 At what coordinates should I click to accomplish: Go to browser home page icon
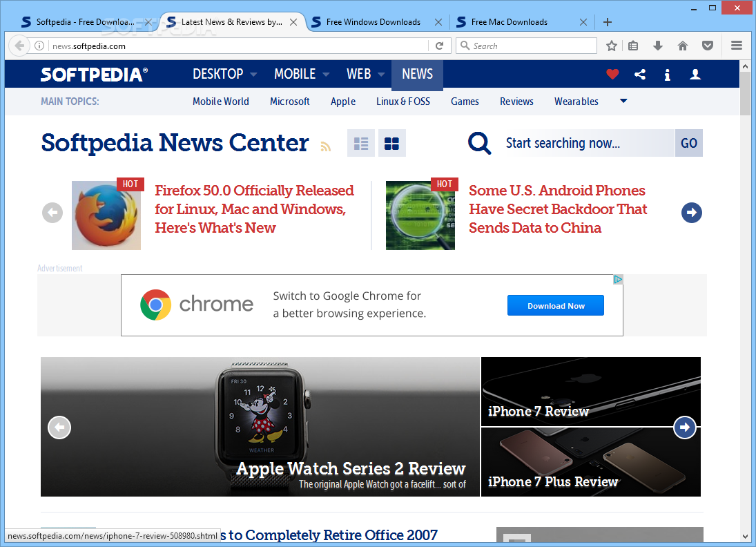pos(683,46)
